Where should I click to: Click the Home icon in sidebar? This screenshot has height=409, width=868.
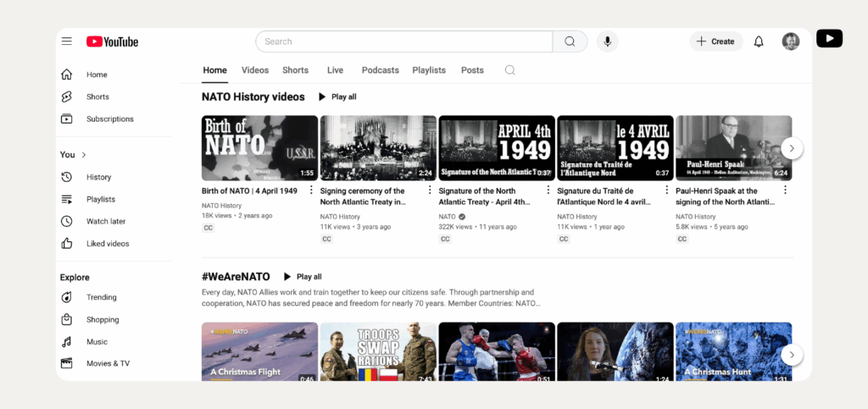coord(66,75)
